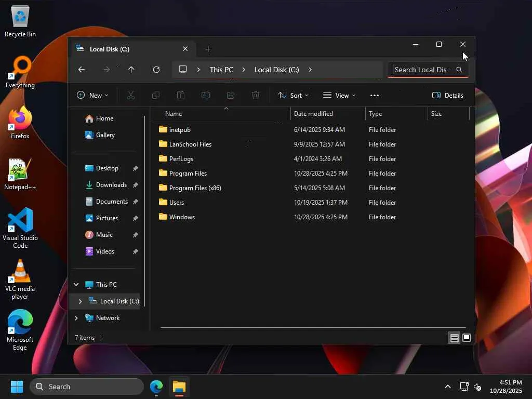The image size is (532, 399).
Task: Click the Refresh icon in navigation bar
Action: (156, 70)
